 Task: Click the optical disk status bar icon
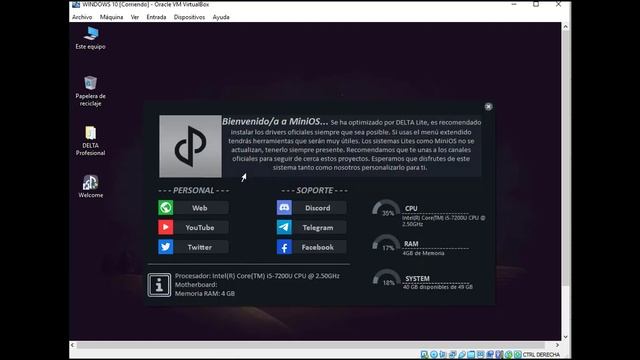click(x=434, y=354)
